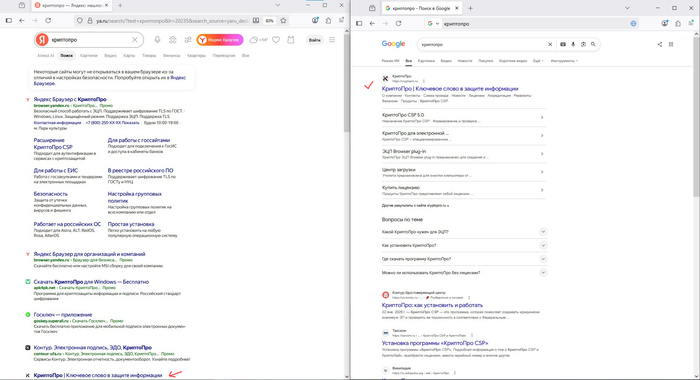Click the Google magnifier search icon
Image resolution: width=700 pixels, height=380 pixels.
coord(593,44)
